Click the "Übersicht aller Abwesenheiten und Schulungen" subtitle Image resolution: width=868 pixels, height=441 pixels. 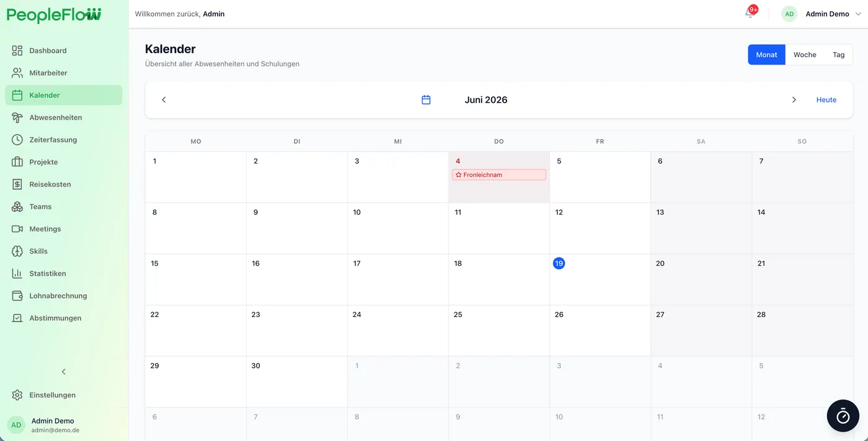(222, 64)
